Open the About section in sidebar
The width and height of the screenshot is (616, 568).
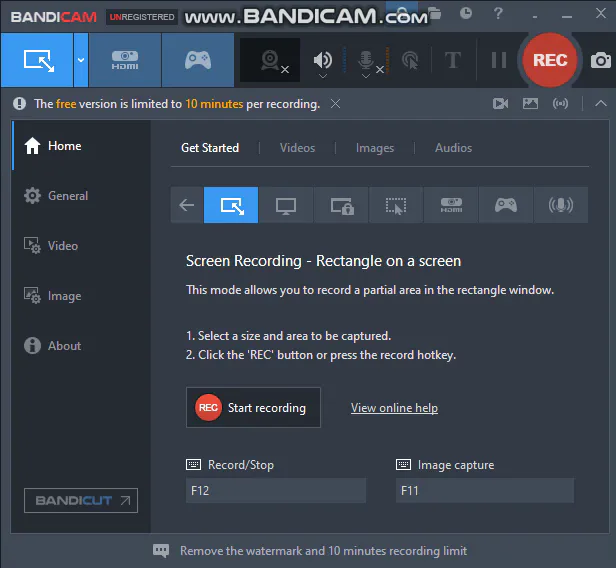(81, 346)
